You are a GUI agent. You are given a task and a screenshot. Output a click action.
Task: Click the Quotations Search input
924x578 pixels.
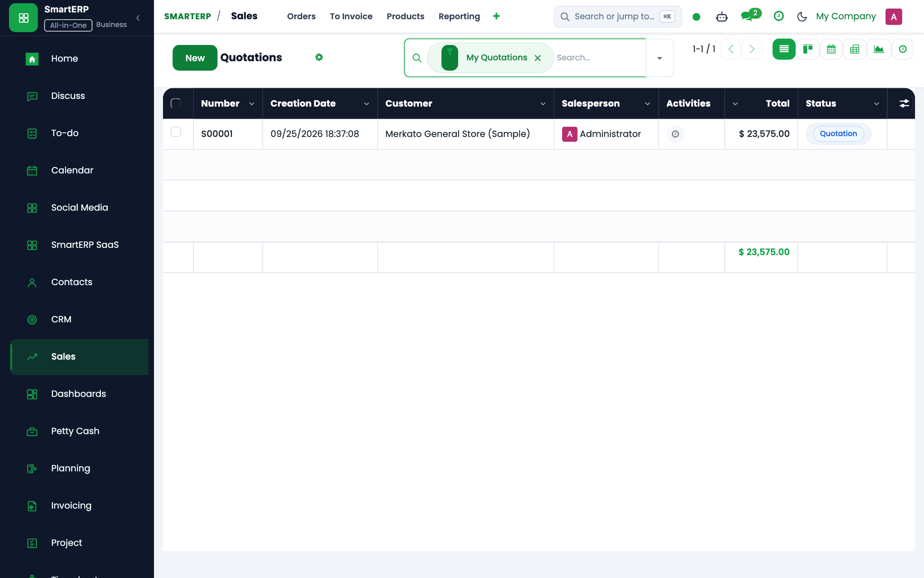[600, 58]
